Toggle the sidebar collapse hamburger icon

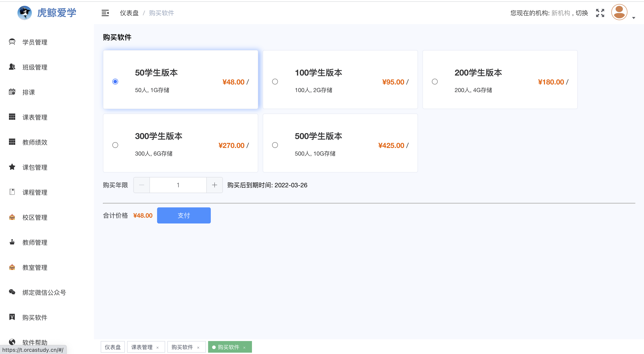click(105, 13)
